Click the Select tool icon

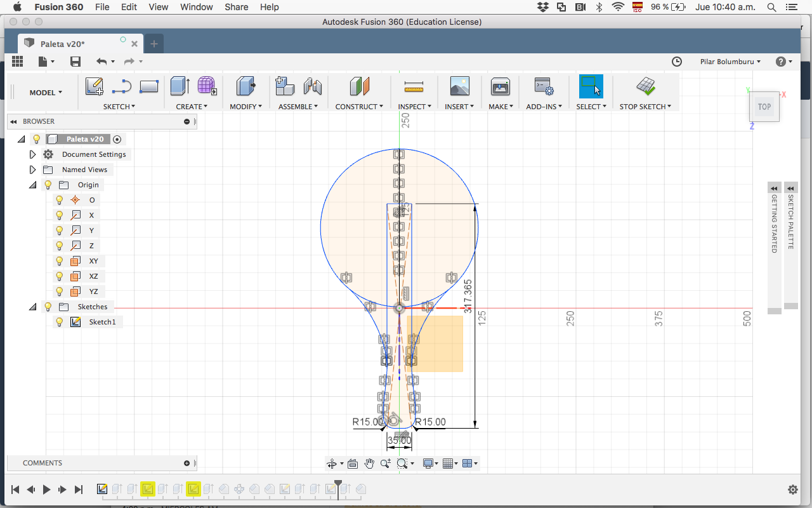(591, 86)
